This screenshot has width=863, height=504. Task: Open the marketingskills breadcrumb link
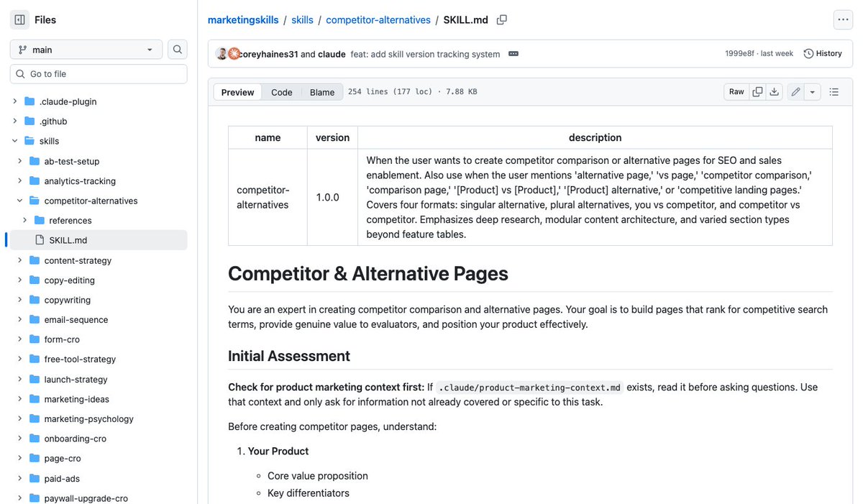tap(243, 20)
